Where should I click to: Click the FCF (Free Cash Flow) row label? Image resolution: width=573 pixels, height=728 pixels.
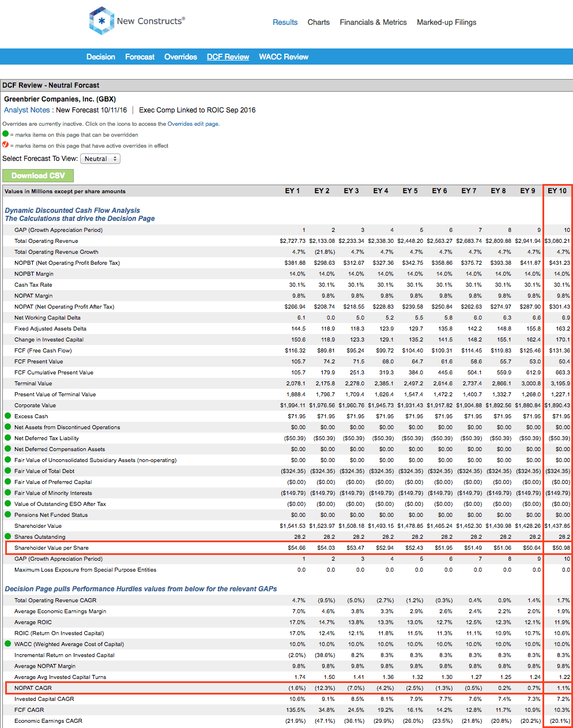pyautogui.click(x=43, y=351)
